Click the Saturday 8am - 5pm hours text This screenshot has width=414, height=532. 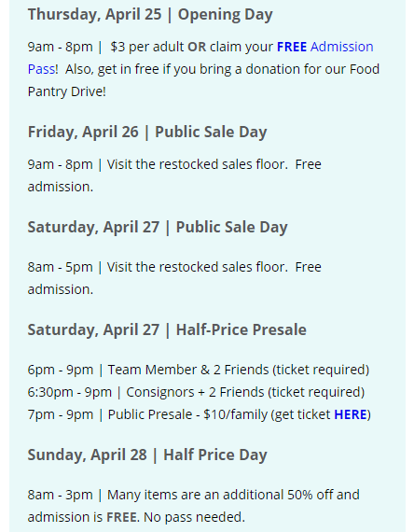[60, 267]
